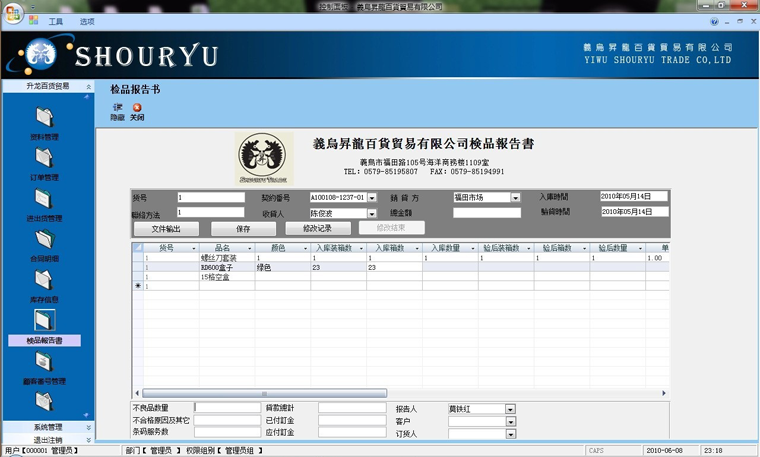
Task: Click the 不良品数量 input field
Action: 227,408
